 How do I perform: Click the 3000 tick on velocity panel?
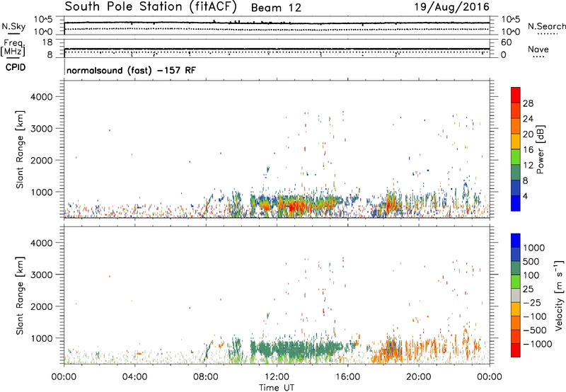[42, 275]
